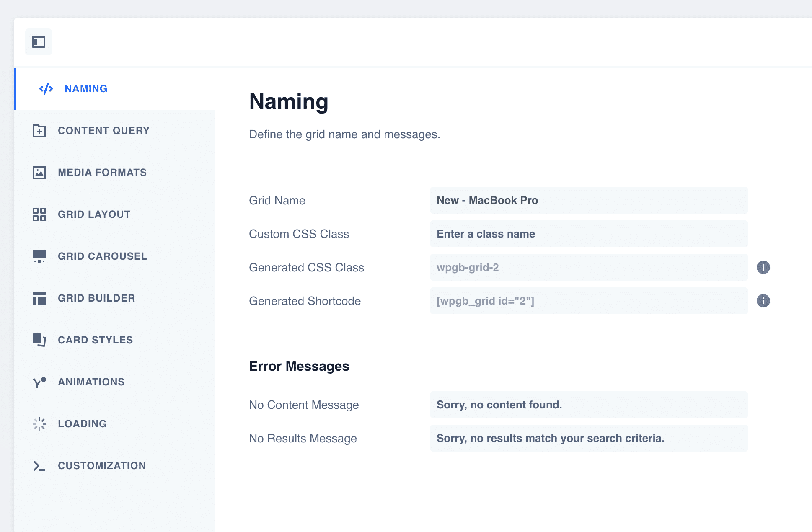Switch to Card Styles tab
The image size is (812, 532).
click(115, 340)
